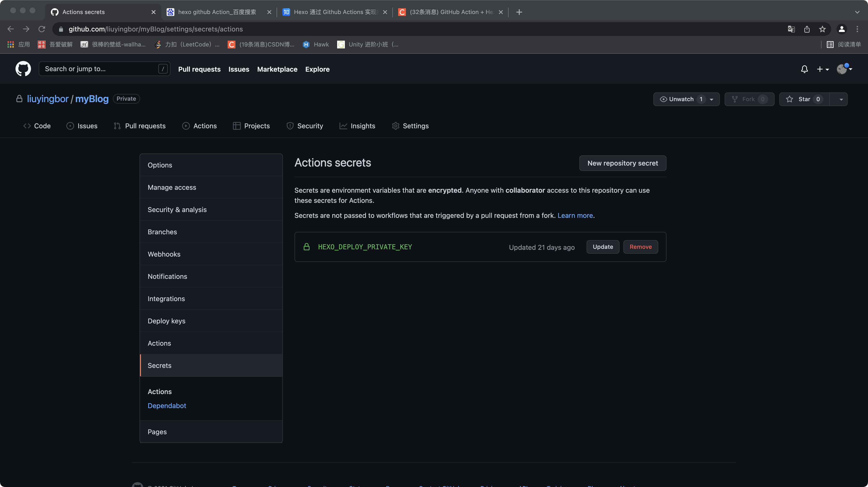Select Branches in the sidebar

click(x=211, y=232)
